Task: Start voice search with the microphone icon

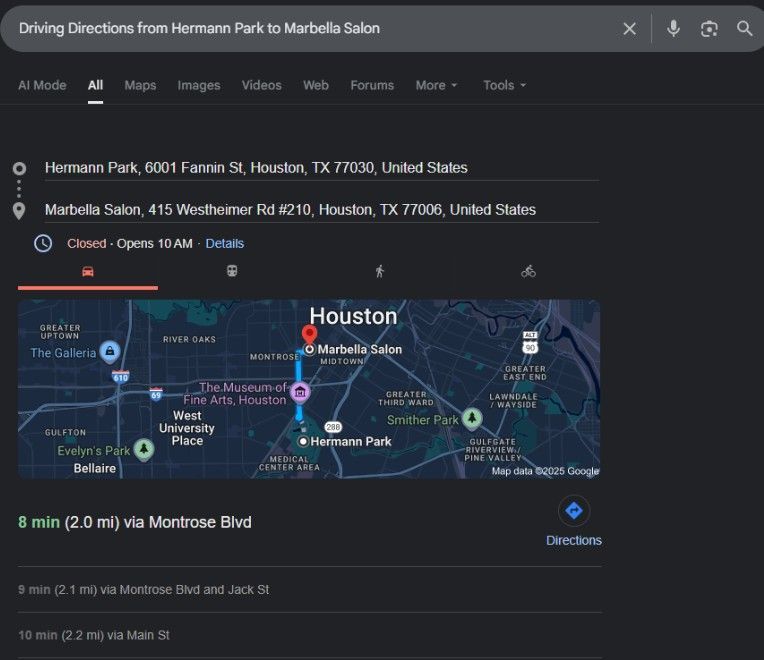Action: pyautogui.click(x=673, y=29)
